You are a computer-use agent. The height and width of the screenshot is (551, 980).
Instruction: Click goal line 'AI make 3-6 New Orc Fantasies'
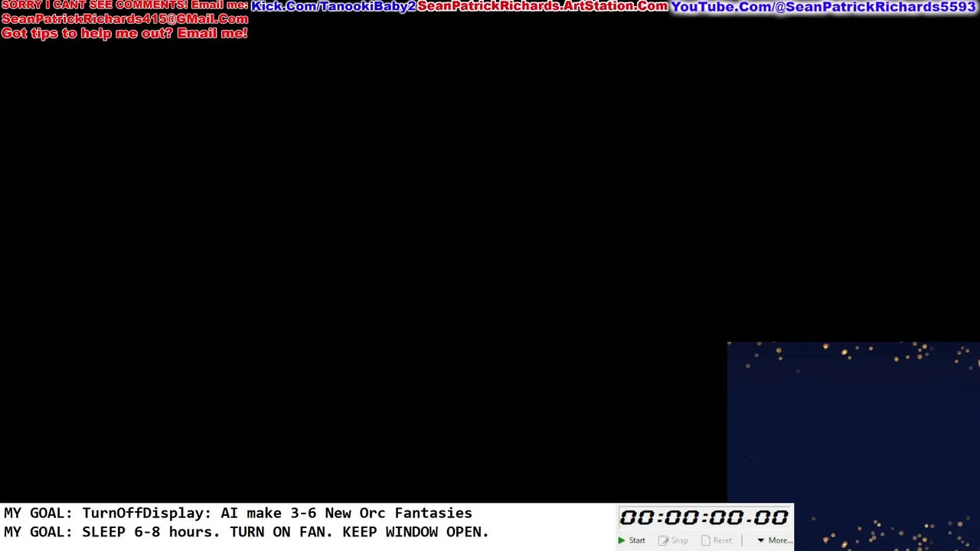(x=346, y=514)
